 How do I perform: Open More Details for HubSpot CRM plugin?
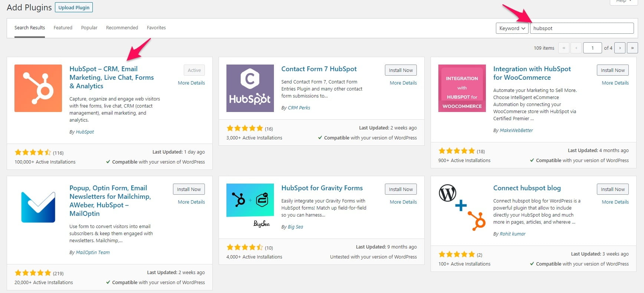click(191, 83)
